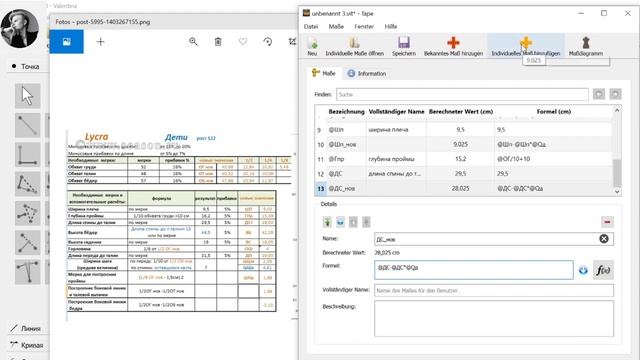The width and height of the screenshot is (640, 360).
Task: Open Individuelle Maße öffnen toolbar icon
Action: tap(354, 42)
